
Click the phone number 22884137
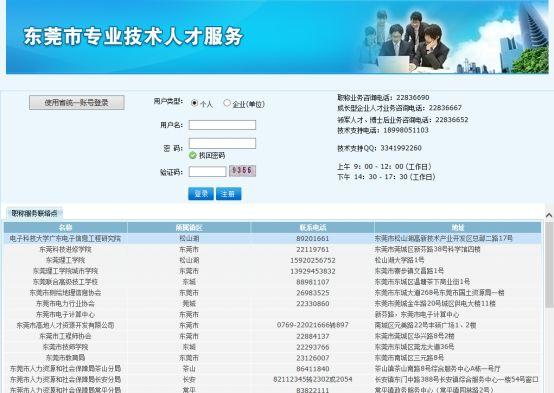point(313,336)
